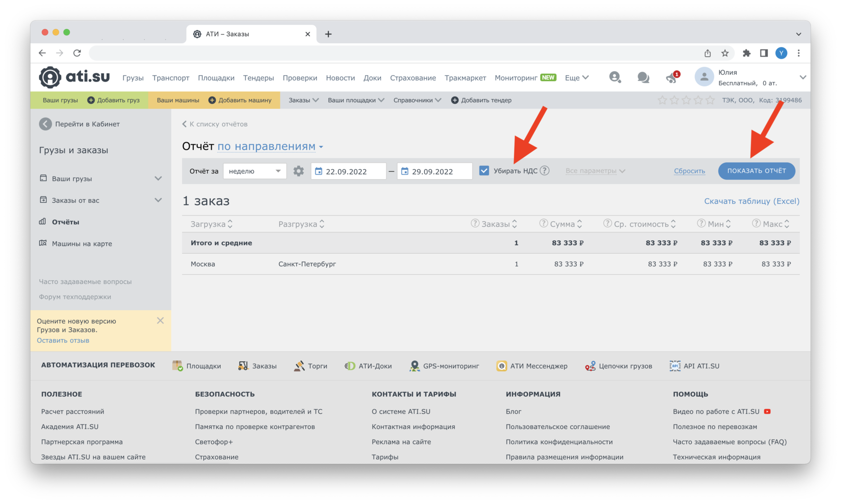Open the browser side panel icon
The image size is (841, 504).
pos(764,53)
